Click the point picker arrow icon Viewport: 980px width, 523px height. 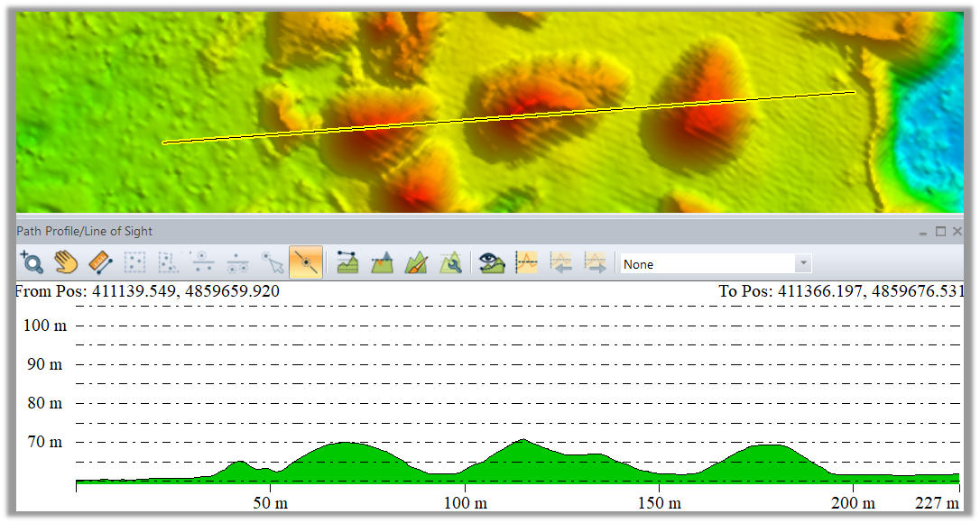(x=272, y=262)
